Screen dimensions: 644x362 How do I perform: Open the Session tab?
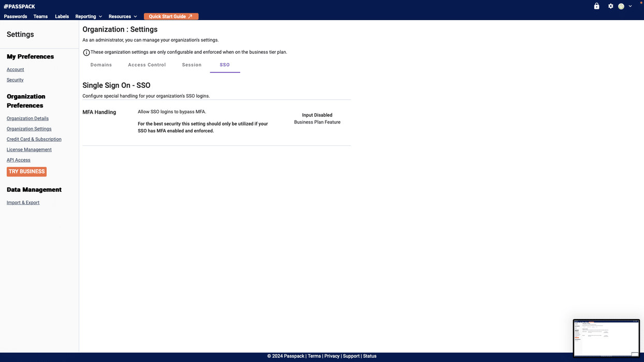[192, 65]
